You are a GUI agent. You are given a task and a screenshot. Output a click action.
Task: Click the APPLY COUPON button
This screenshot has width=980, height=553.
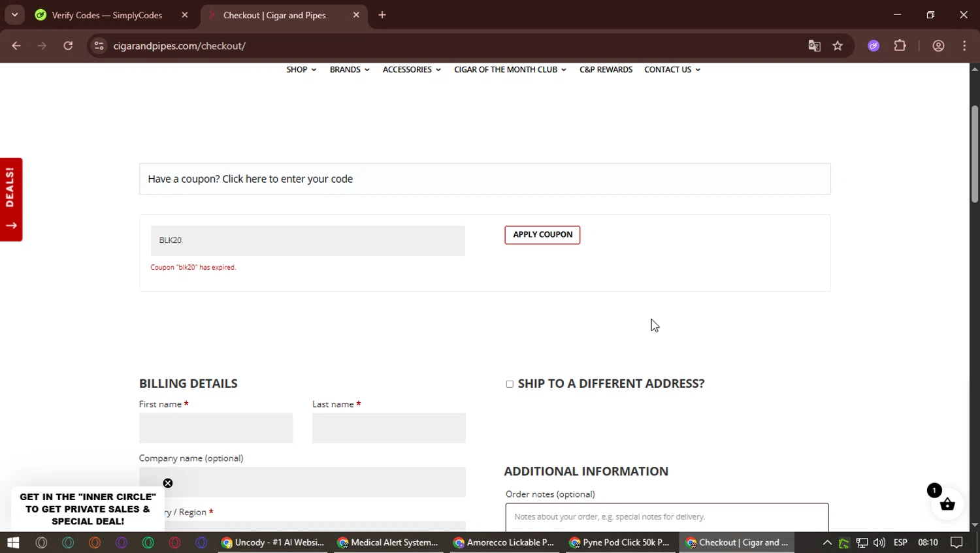[542, 234]
